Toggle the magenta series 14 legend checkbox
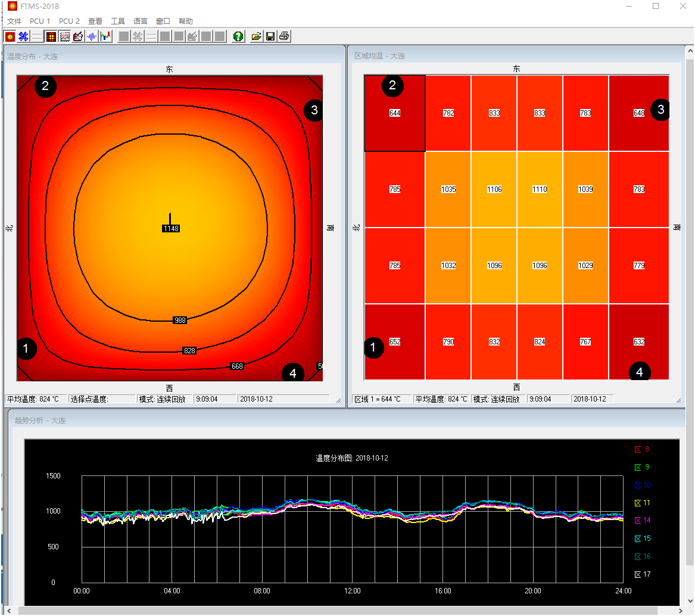The width and height of the screenshot is (695, 616). pos(638,521)
